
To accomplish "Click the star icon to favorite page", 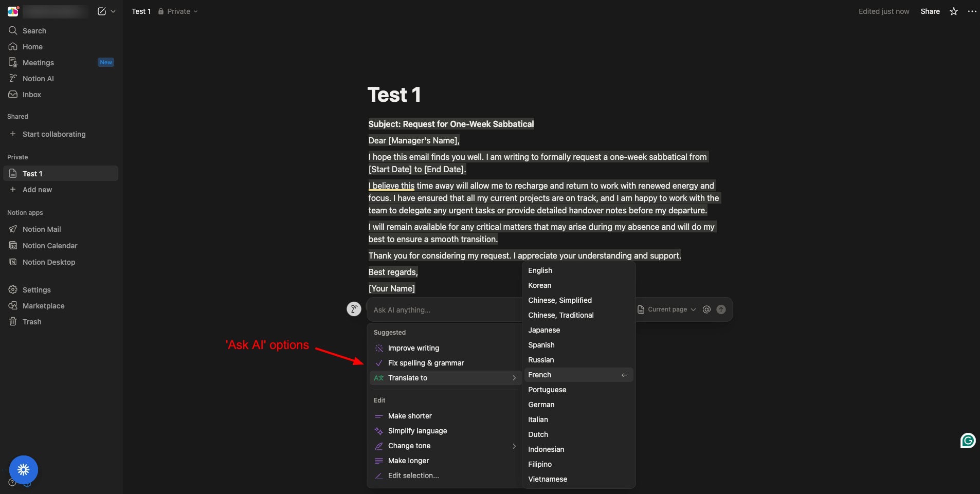I will (953, 11).
